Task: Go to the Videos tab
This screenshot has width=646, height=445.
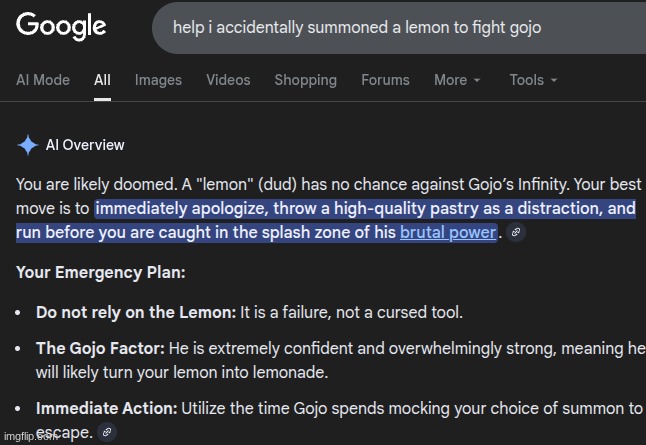Action: click(x=228, y=80)
